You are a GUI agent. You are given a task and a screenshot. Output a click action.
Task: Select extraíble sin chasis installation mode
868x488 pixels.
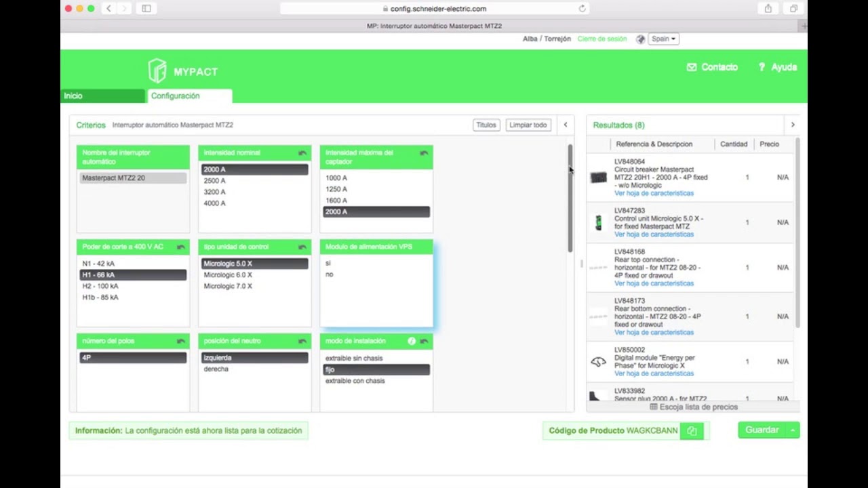click(376, 359)
